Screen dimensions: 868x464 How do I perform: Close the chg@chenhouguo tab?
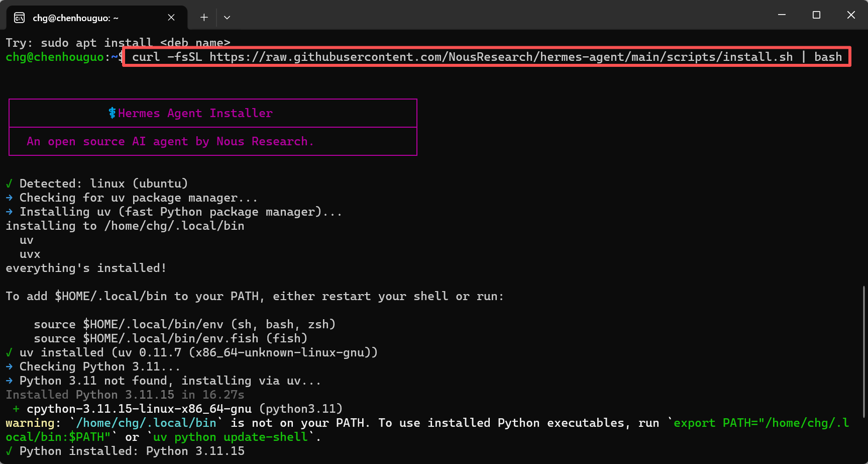(171, 18)
